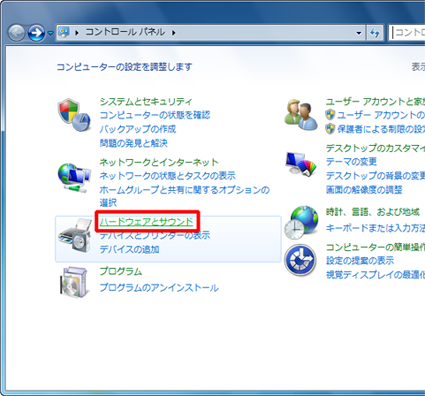Open the two-people user accounts icon
The height and width of the screenshot is (396, 425).
tap(301, 115)
